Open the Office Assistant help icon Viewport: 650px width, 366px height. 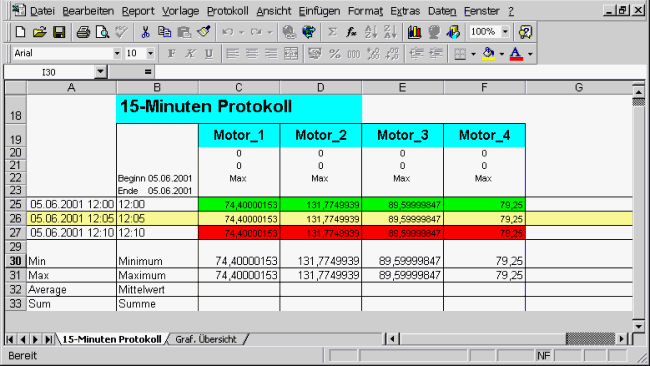525,32
